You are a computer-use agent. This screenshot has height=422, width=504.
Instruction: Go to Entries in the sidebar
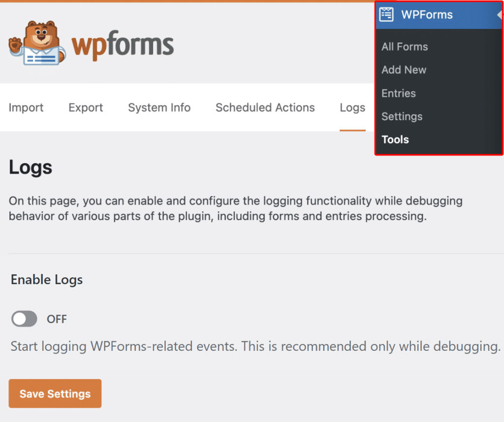tap(398, 93)
